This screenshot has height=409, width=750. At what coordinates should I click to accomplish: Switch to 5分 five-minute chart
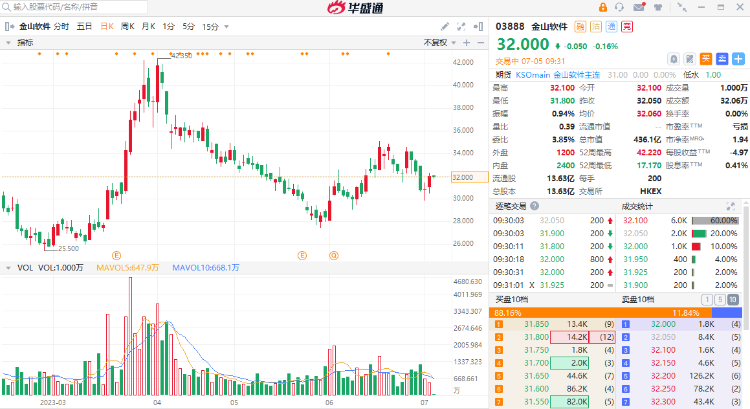tap(188, 26)
